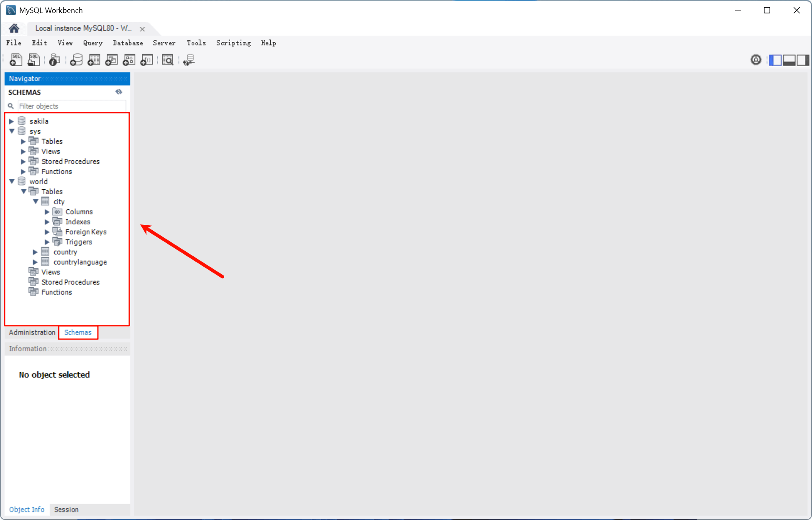Screen dimensions: 812x520
Task: Open the Query menu
Action: pos(93,43)
